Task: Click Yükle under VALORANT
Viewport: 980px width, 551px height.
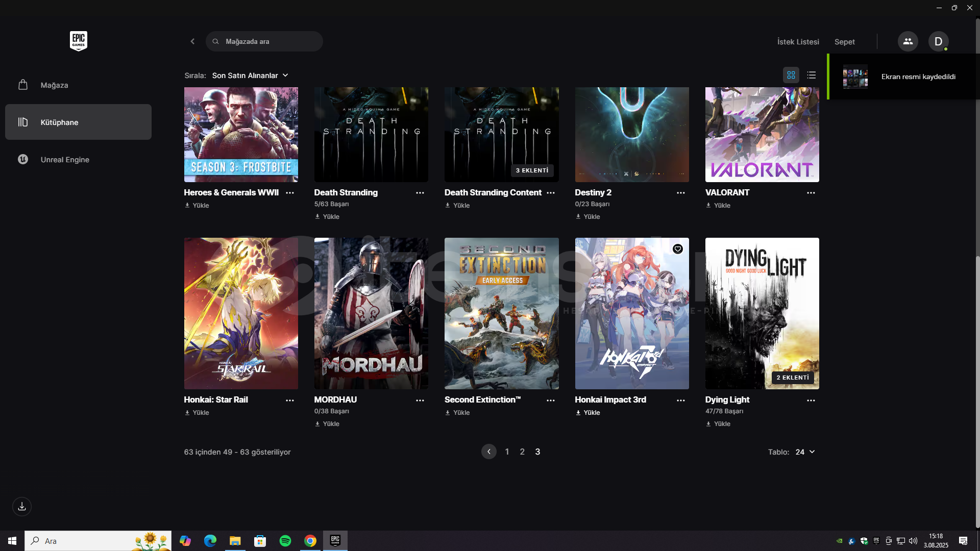Action: pos(718,206)
